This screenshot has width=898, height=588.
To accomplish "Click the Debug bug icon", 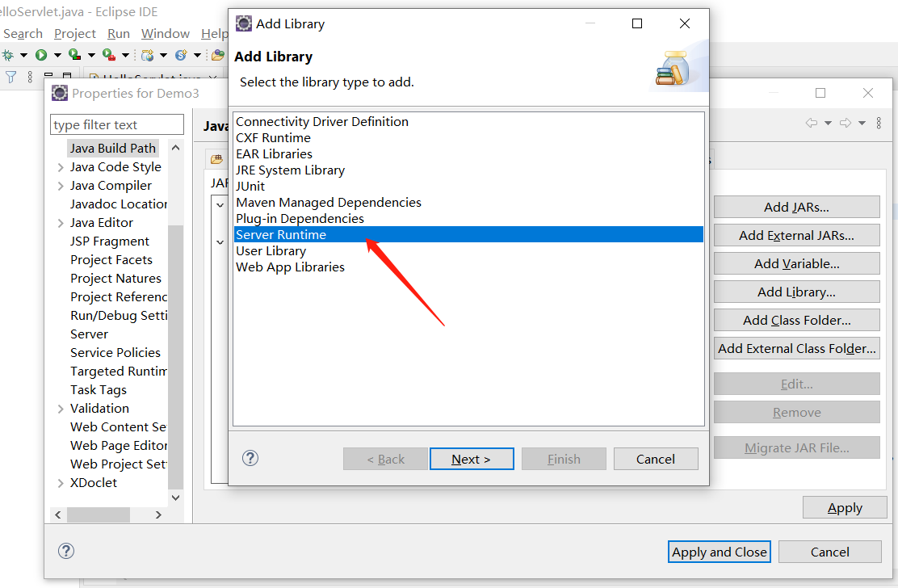I will pos(7,55).
